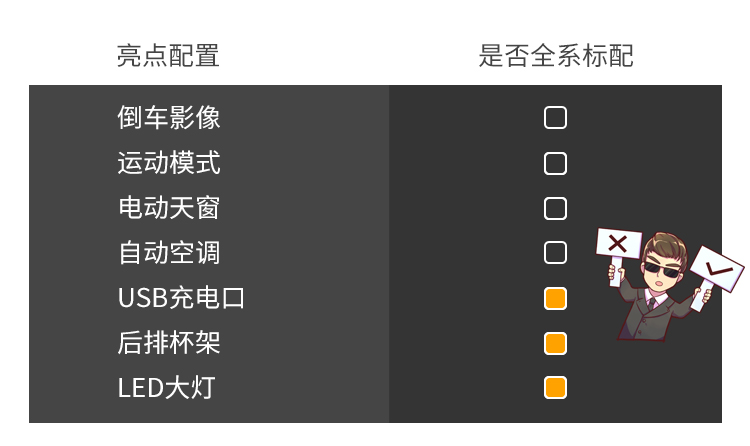Select the 亮点配置 column header
Viewport: 750px width, 446px height.
point(168,56)
